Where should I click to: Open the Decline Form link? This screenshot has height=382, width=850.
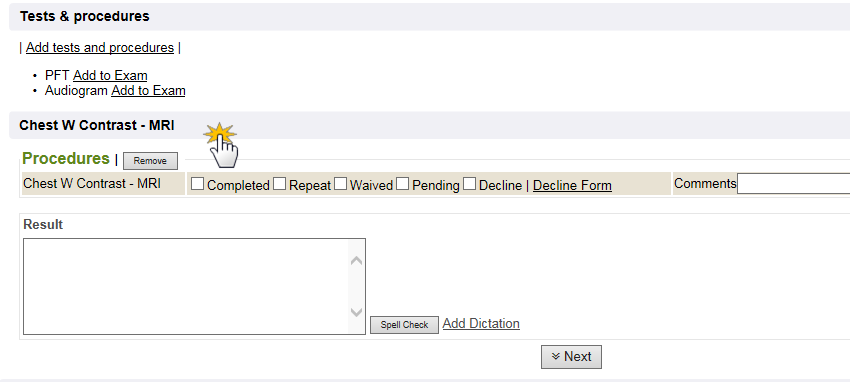point(572,185)
